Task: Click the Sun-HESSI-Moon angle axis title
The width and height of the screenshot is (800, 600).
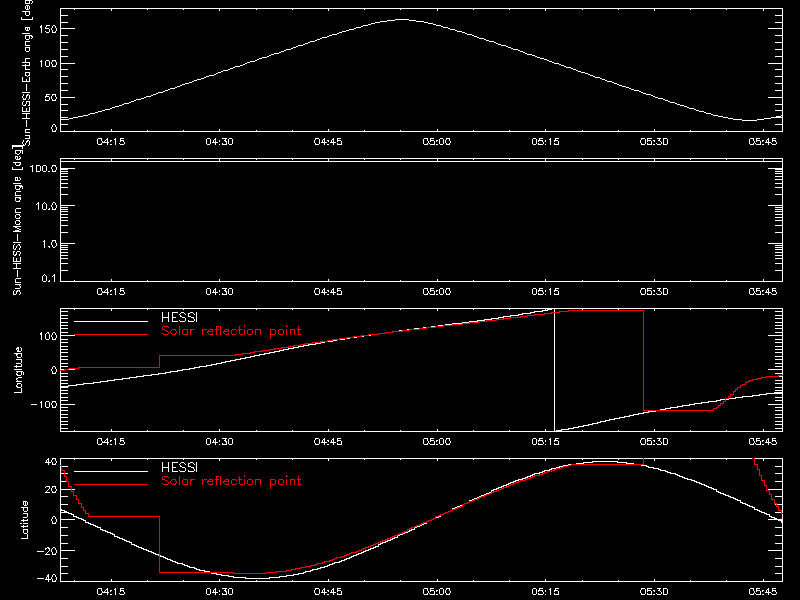Action: [x=17, y=220]
